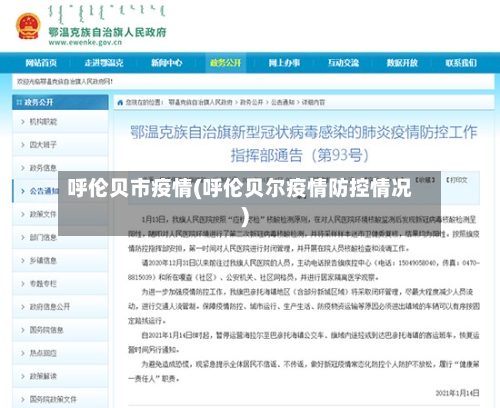Expand the chevron beside 政务信息

23,168
